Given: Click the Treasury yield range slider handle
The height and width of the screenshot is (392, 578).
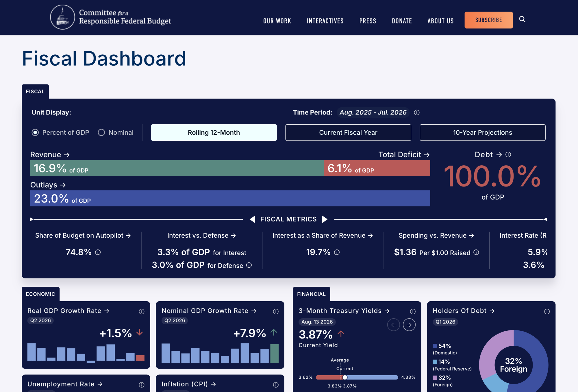Looking at the screenshot, I should point(345,377).
